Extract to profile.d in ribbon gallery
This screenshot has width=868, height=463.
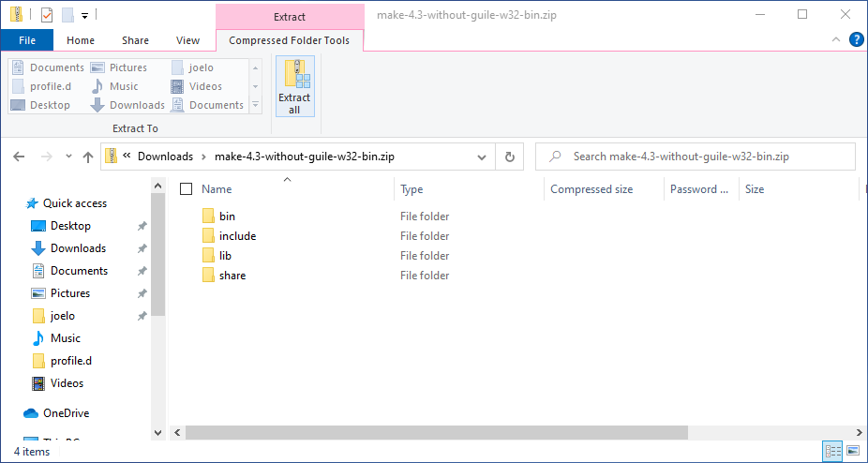[x=41, y=86]
